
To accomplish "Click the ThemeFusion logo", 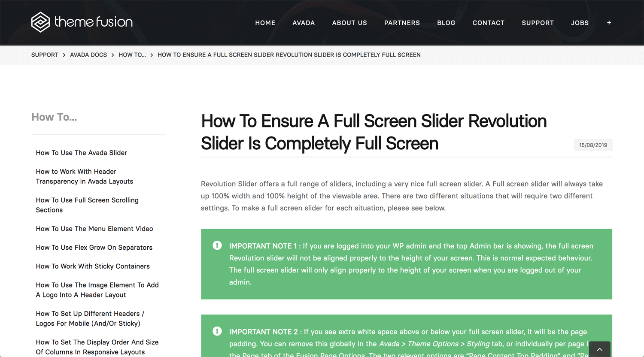I will (x=82, y=22).
